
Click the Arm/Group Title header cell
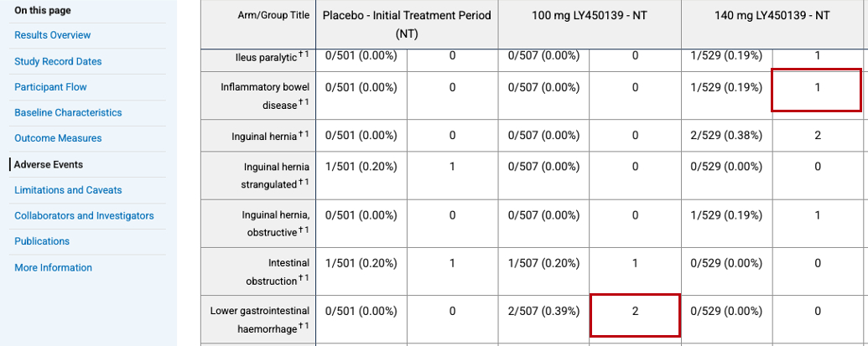click(273, 16)
